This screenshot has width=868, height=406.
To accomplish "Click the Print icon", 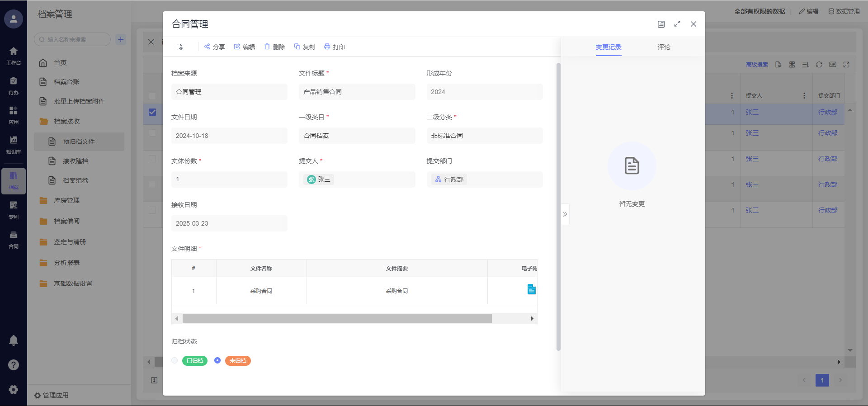I will click(x=327, y=47).
